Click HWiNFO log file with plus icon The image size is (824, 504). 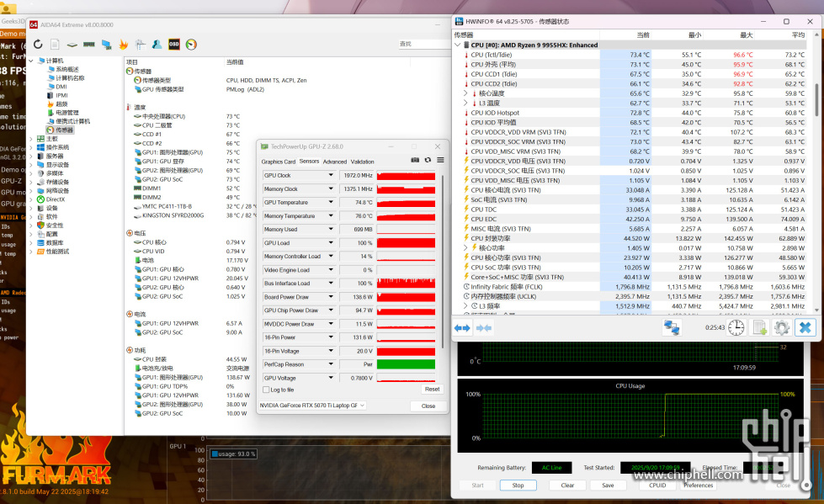[x=759, y=327]
